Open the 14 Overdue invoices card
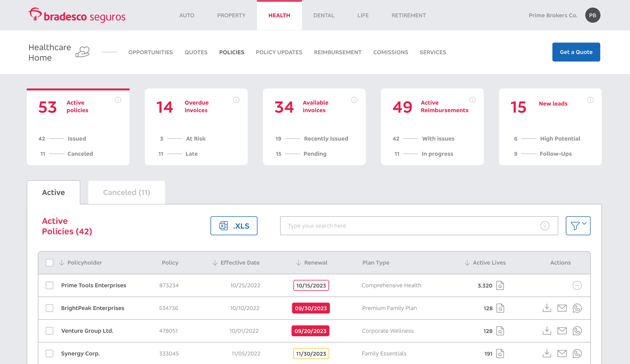This screenshot has height=364, width=630. coord(196,127)
